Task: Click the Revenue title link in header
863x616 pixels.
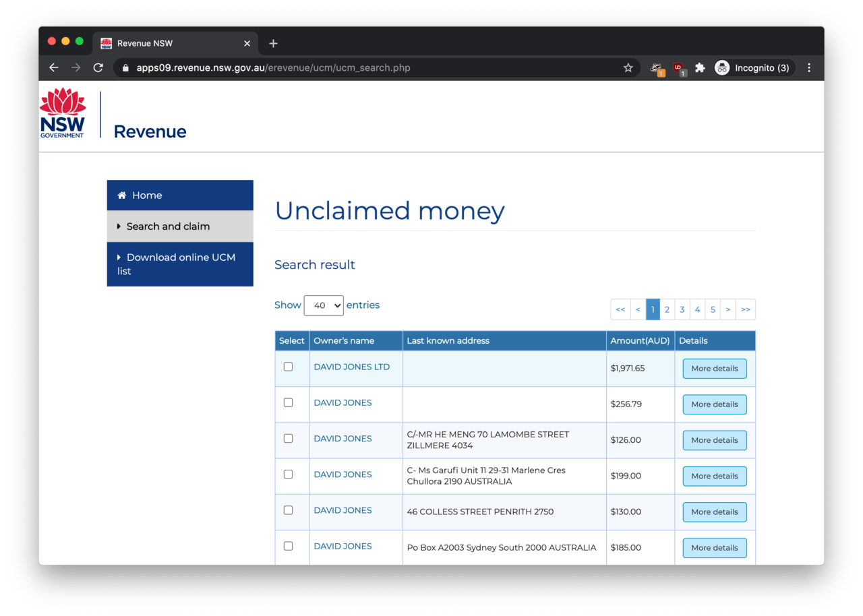Action: point(150,131)
